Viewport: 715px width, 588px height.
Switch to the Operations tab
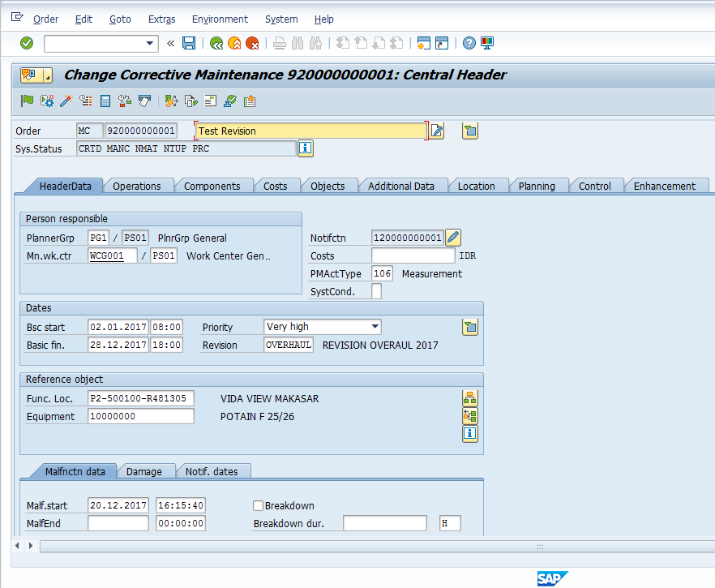click(138, 185)
